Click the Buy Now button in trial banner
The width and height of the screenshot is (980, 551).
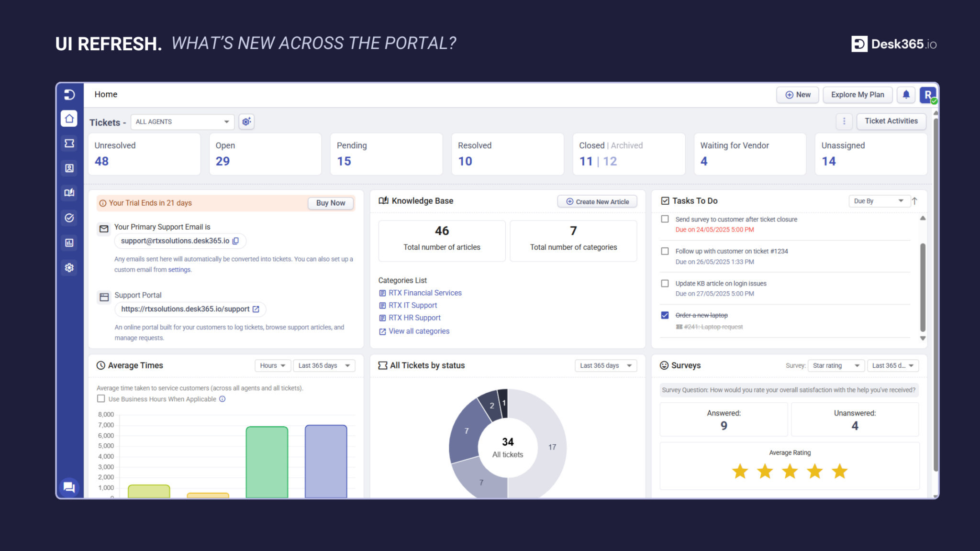coord(330,203)
